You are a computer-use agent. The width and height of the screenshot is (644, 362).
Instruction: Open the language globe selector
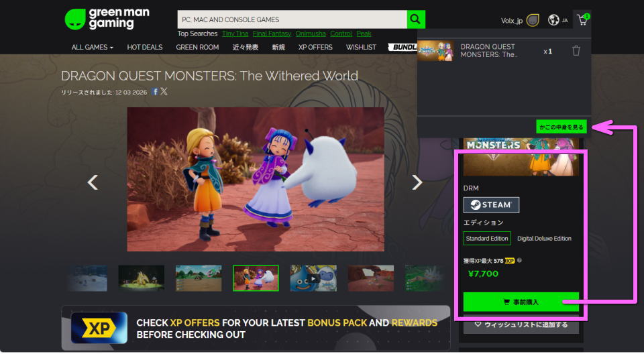[x=553, y=19]
